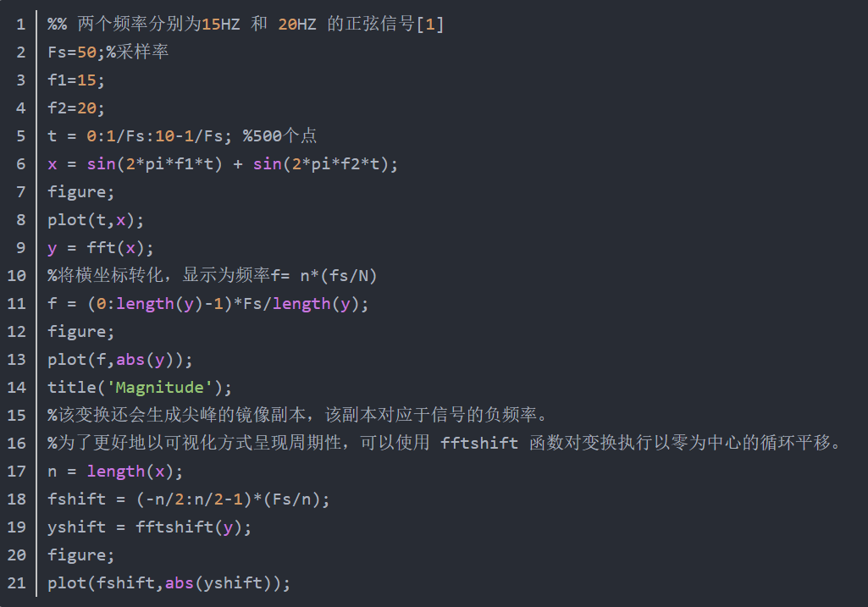Click the n = length(x) statement
The width and height of the screenshot is (868, 607).
[115, 472]
